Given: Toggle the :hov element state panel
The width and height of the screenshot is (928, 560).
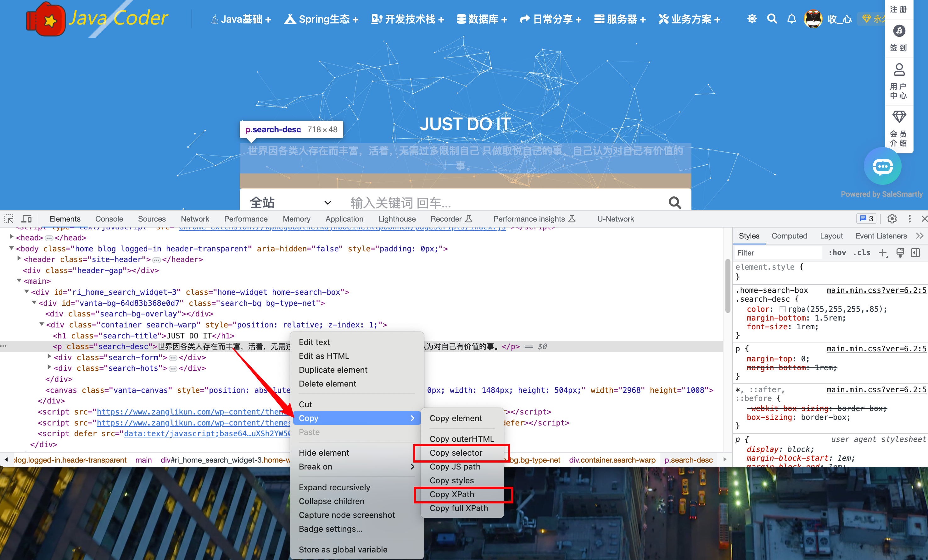Looking at the screenshot, I should click(x=837, y=253).
